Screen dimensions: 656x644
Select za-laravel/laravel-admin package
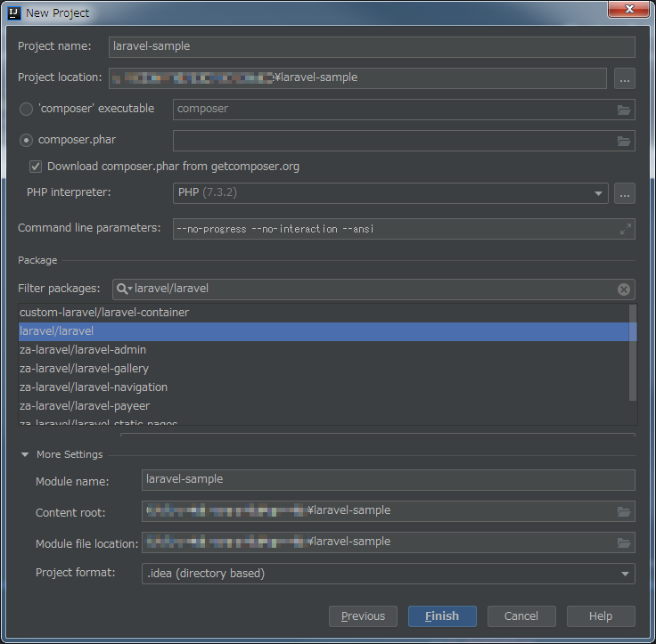click(324, 350)
